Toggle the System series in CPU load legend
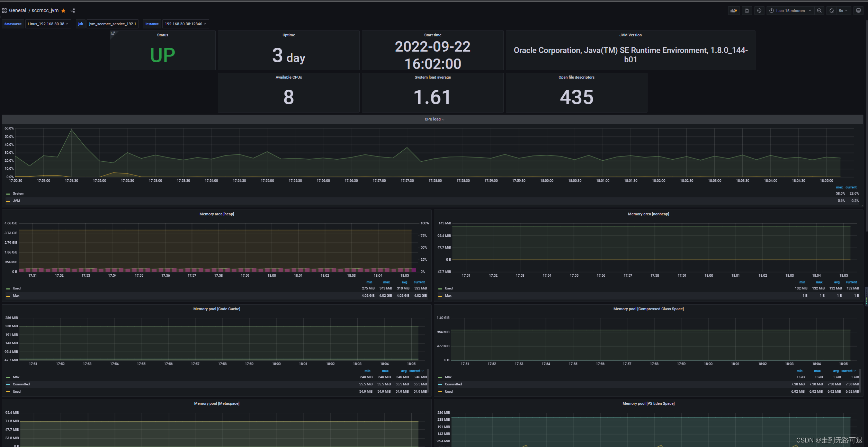Screen dimensions: 868x447 [18, 194]
